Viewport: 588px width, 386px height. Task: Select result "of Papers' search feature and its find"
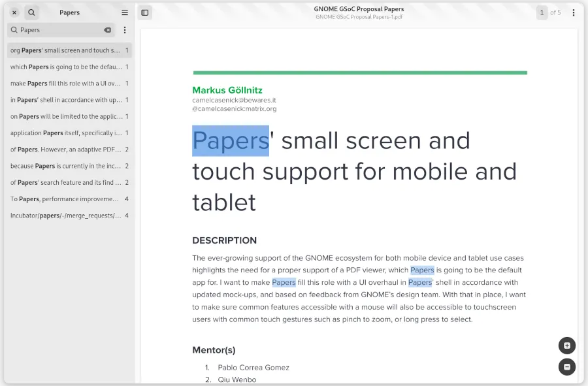69,182
